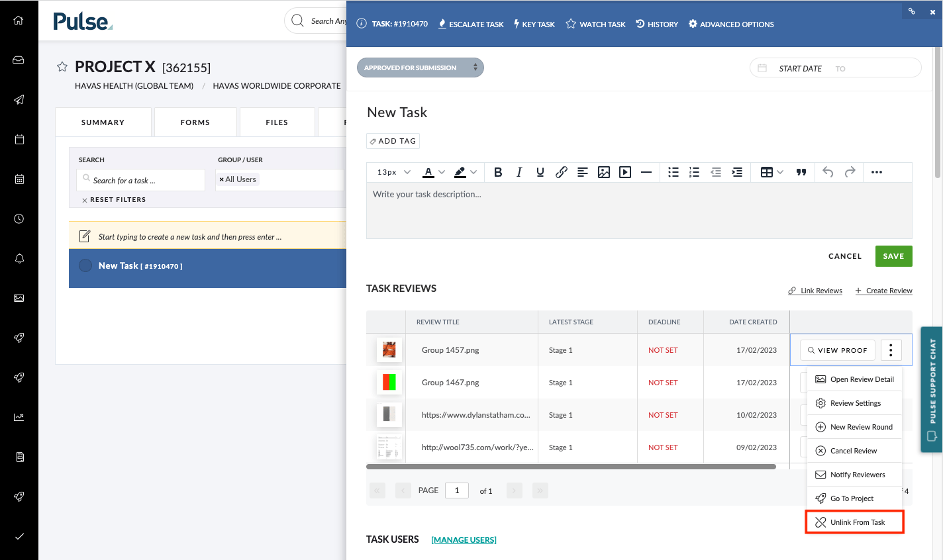Click Escalate Task in header

471,24
